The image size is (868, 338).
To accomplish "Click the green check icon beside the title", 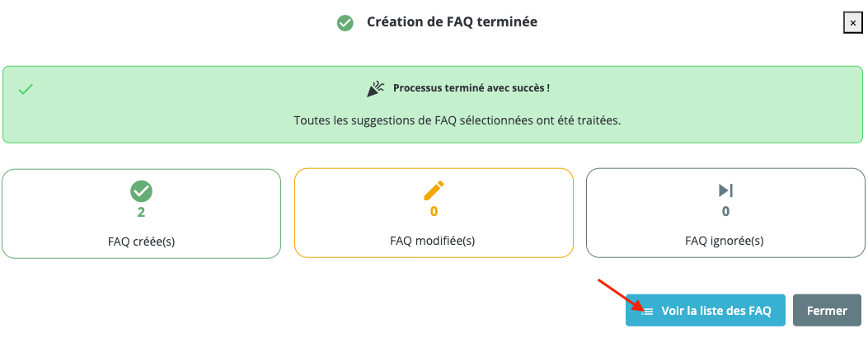I will click(345, 23).
